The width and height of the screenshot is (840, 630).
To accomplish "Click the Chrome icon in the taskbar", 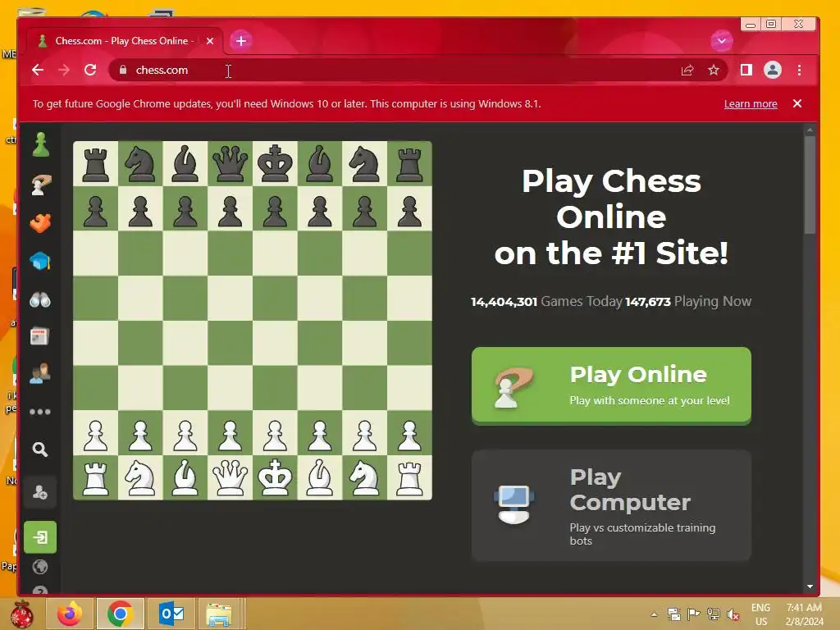I will point(120,614).
